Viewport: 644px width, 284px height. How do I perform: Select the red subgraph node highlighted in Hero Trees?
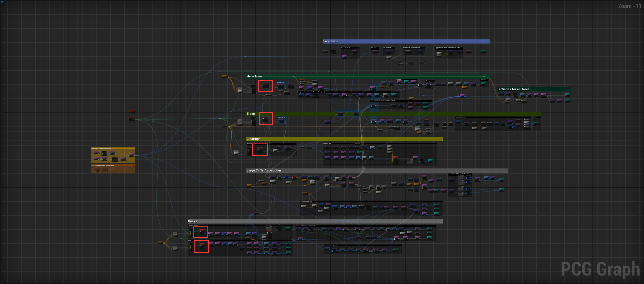[266, 85]
